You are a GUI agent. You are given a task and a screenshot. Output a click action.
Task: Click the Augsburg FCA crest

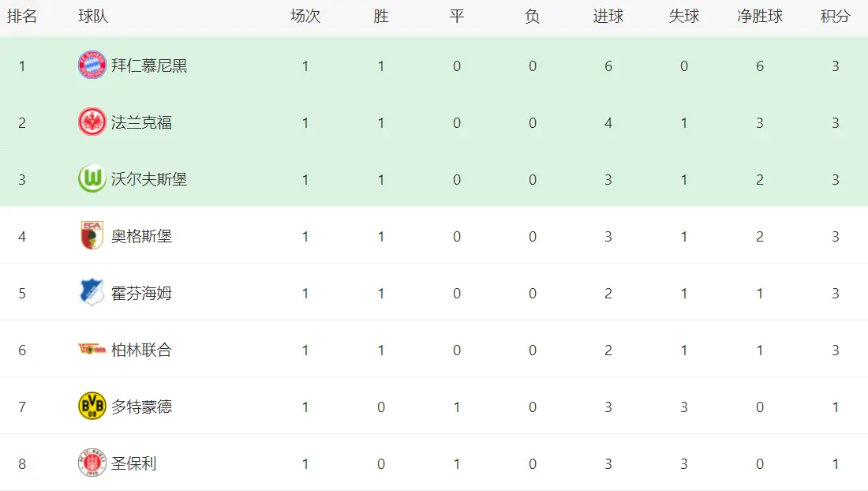(x=92, y=236)
